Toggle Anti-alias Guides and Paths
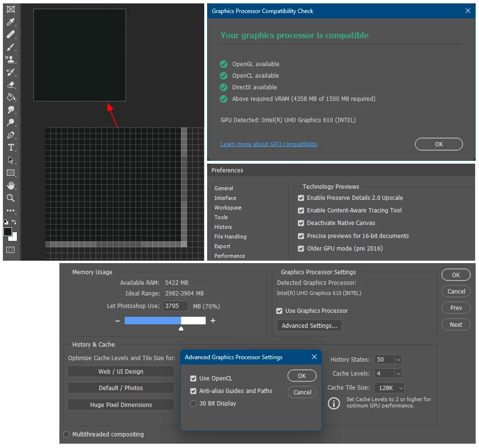This screenshot has height=448, width=479. (193, 391)
